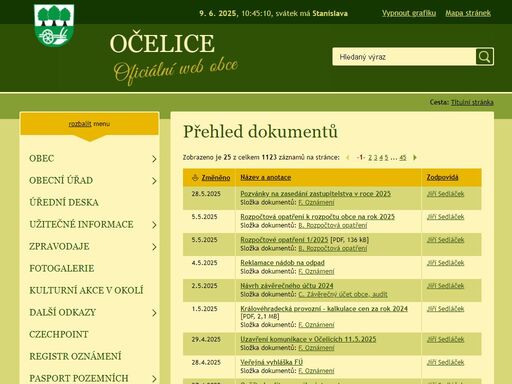Go to page 5 of results
This screenshot has width=512, height=384.
386,157
